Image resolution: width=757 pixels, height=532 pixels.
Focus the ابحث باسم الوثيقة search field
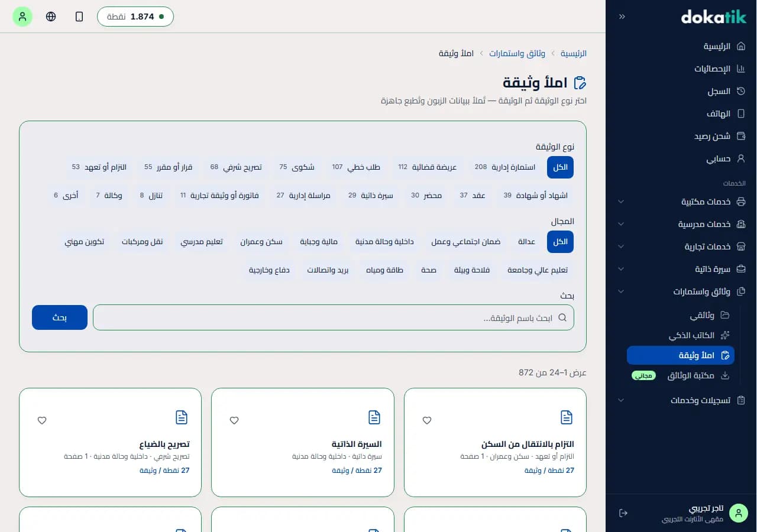[334, 317]
